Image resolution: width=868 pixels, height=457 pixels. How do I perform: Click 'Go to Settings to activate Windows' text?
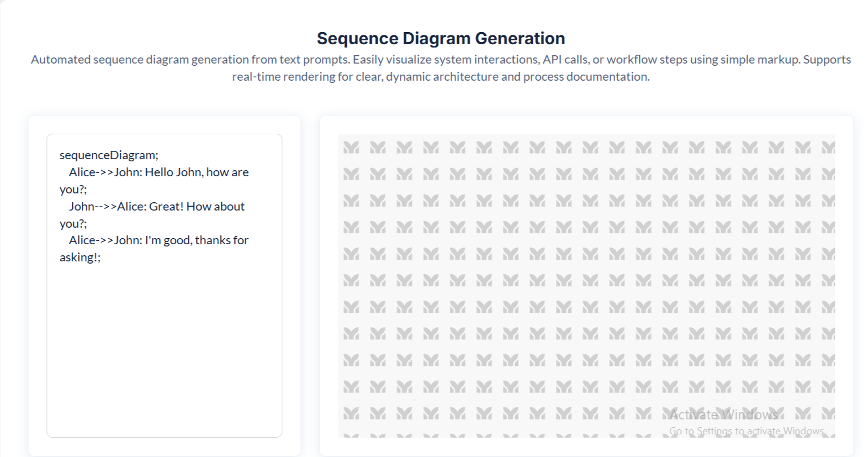(747, 431)
